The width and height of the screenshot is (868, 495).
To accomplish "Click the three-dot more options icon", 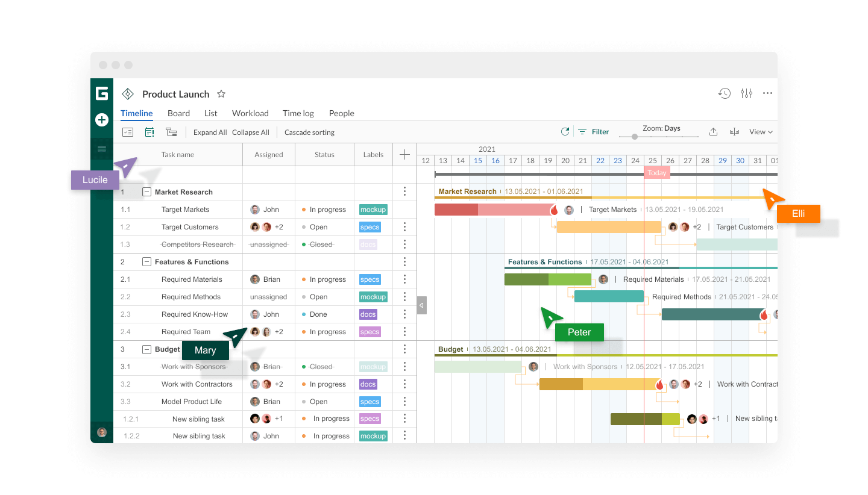I will 768,93.
